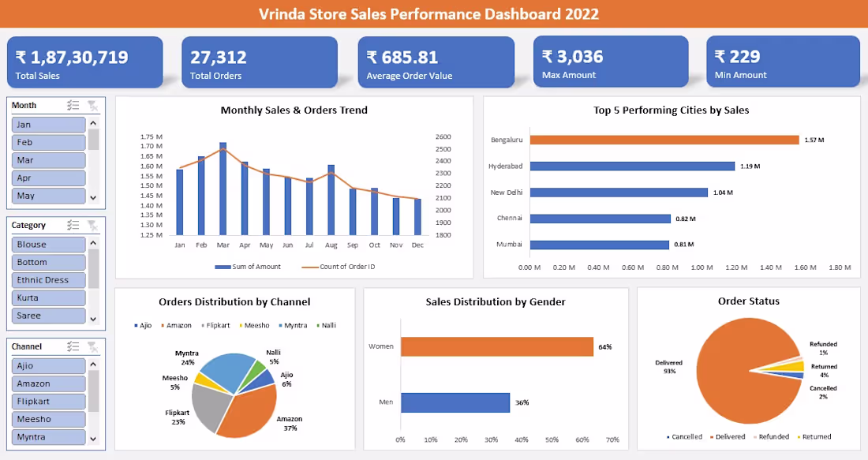Choose Apr in Month slicer
Screen dimensions: 868x460
coord(49,178)
